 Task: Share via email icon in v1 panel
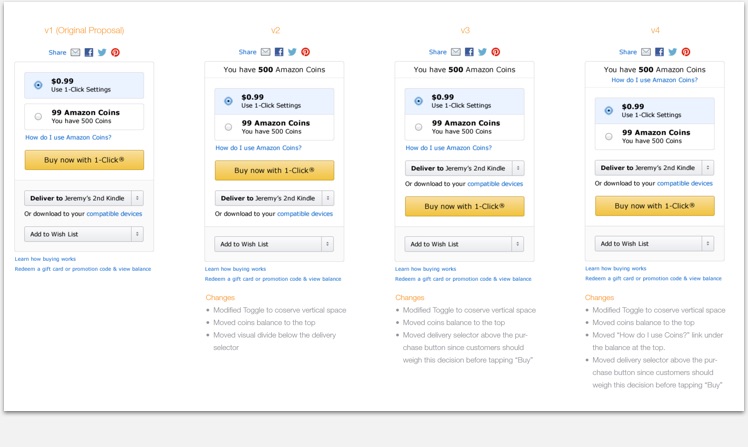(x=75, y=52)
